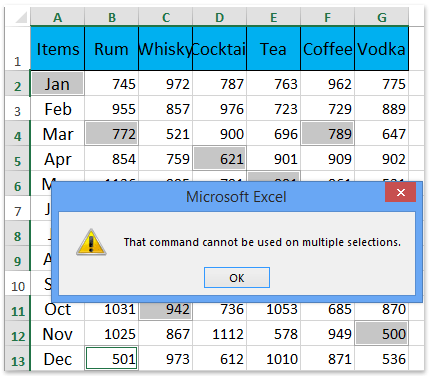This screenshot has height=376, width=432.
Task: Click the active cell containing 501
Action: coord(112,358)
